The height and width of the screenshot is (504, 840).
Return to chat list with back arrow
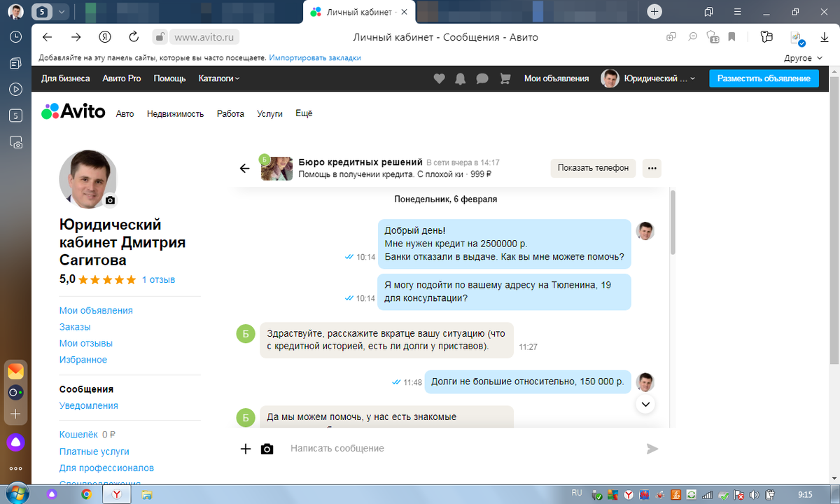(245, 168)
